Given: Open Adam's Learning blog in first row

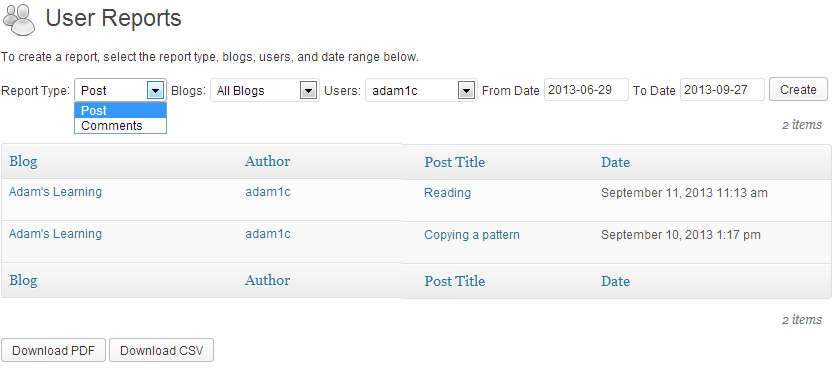Looking at the screenshot, I should point(55,191).
